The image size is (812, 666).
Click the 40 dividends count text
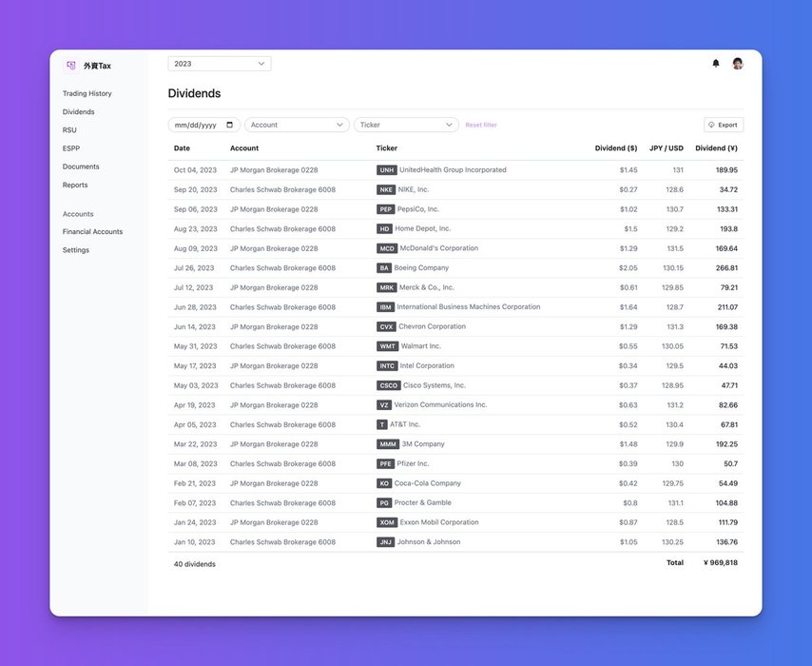(x=195, y=564)
